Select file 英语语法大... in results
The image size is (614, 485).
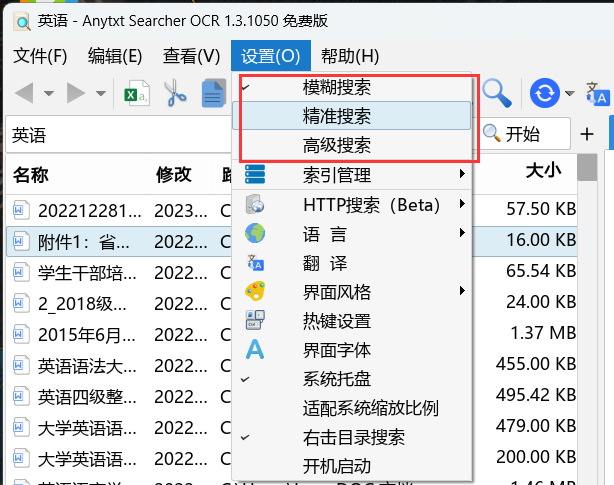(87, 366)
